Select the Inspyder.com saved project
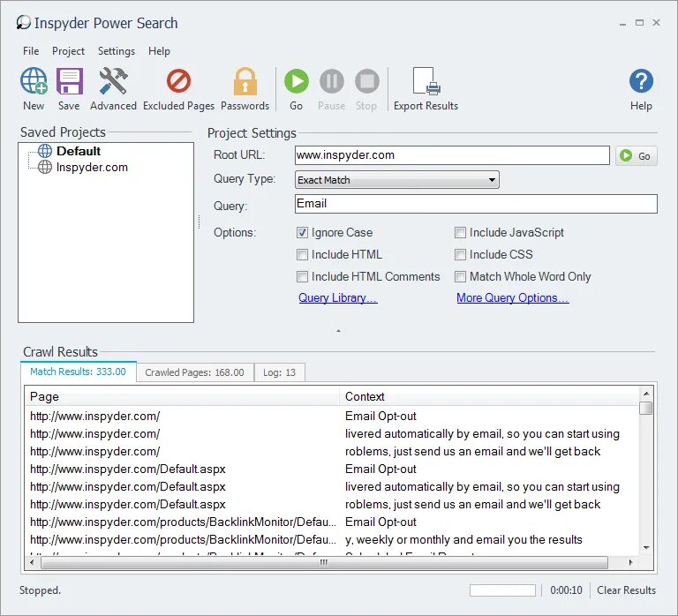The height and width of the screenshot is (616, 678). click(x=92, y=168)
